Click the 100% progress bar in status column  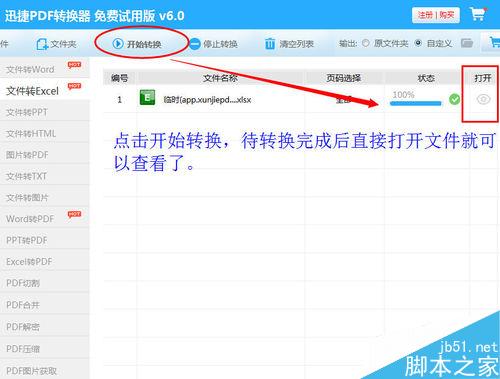[415, 103]
